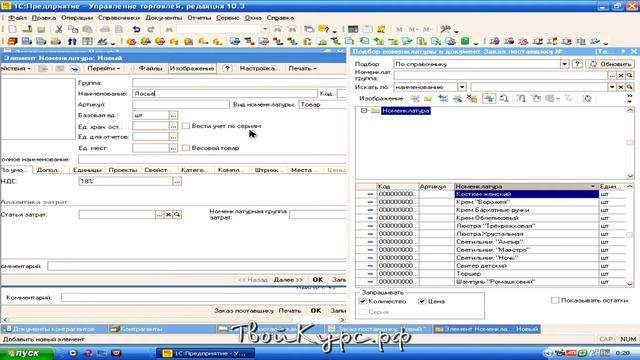Open Статья затрат selection ellipsis button
This screenshot has width=640, height=360.
tap(159, 214)
